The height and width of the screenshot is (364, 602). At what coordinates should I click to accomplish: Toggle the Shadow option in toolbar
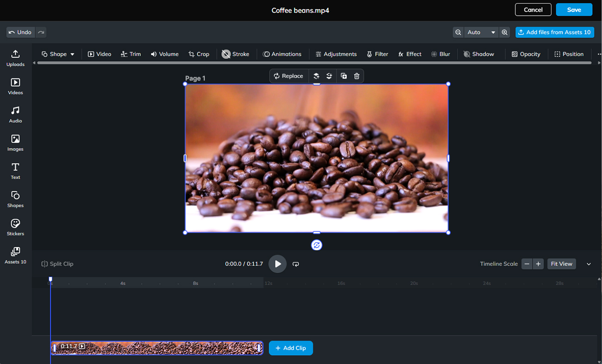(x=479, y=54)
